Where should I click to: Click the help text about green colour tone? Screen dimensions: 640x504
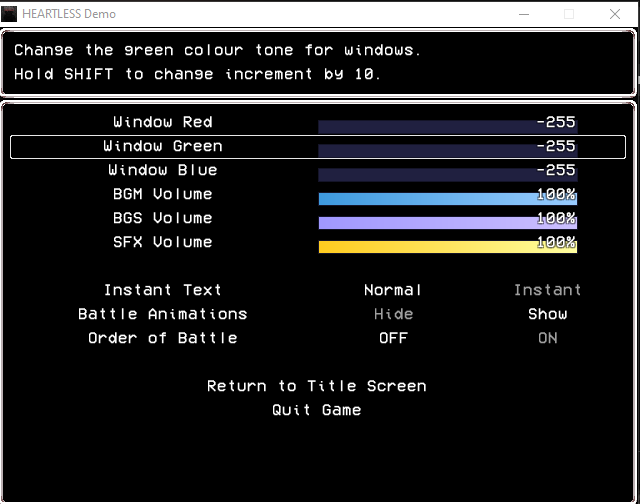218,50
